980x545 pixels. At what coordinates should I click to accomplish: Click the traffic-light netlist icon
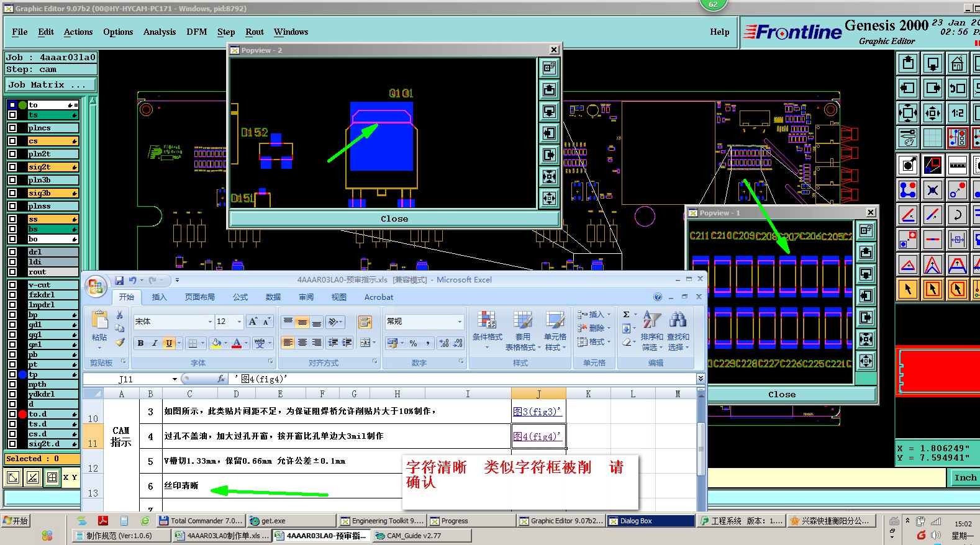coord(957,138)
